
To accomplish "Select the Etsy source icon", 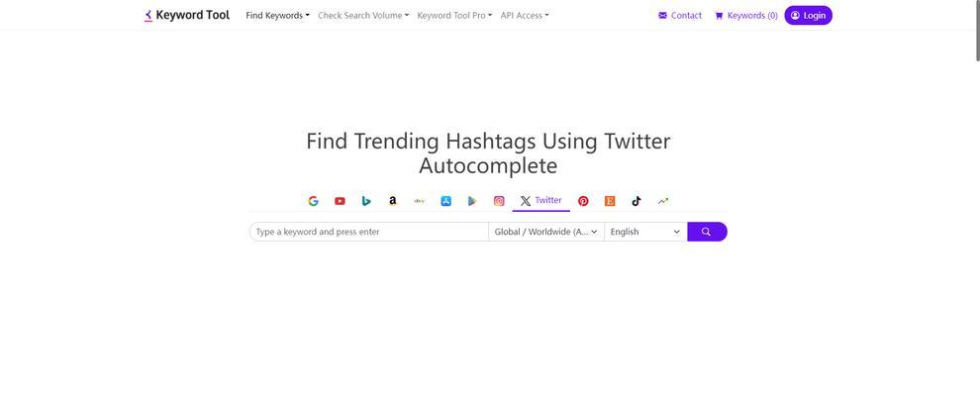I will point(610,201).
